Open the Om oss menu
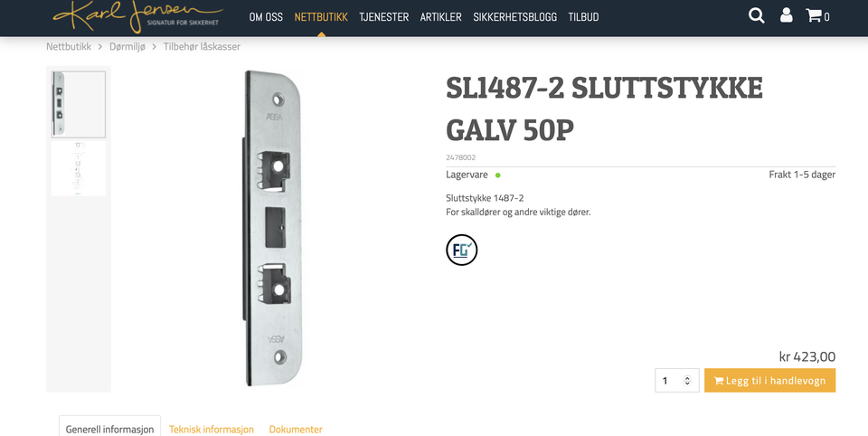This screenshot has height=436, width=868. click(x=266, y=16)
